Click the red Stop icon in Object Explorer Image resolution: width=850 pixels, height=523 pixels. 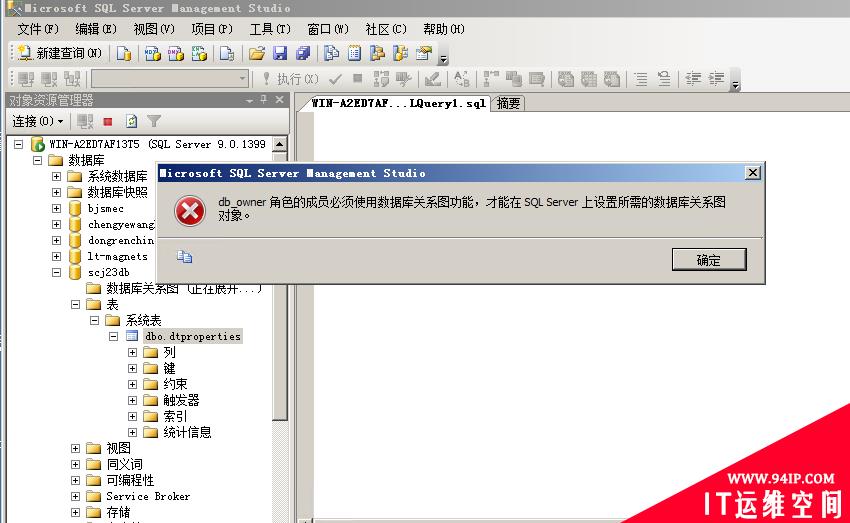point(108,121)
